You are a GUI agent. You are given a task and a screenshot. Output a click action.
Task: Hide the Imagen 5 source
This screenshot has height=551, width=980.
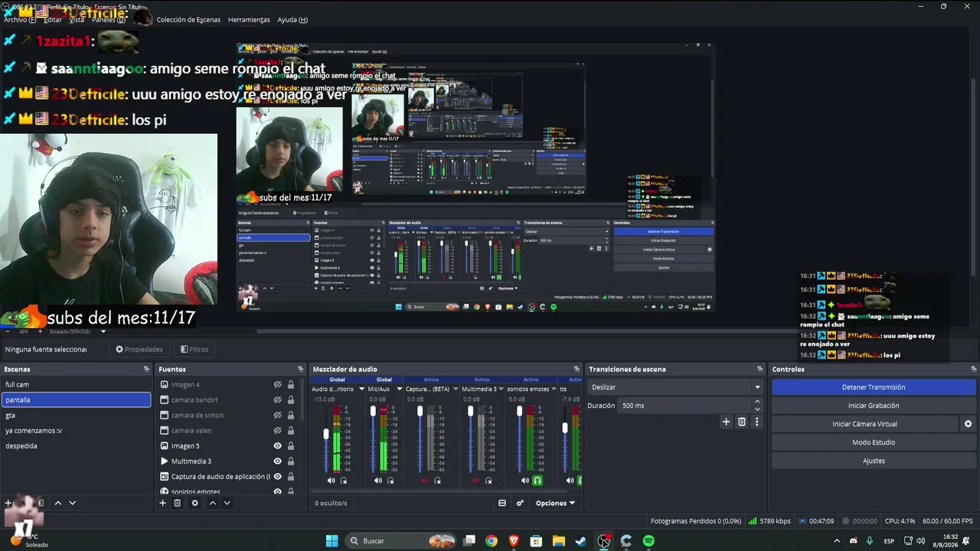click(277, 445)
